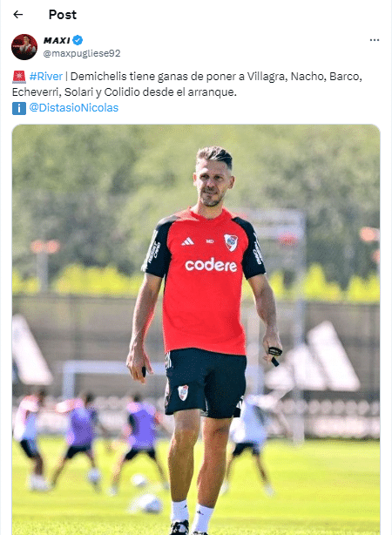Viewport: 392px width, 535px height.
Task: Click the blue verified badge next to MAXI
Action: click(78, 40)
